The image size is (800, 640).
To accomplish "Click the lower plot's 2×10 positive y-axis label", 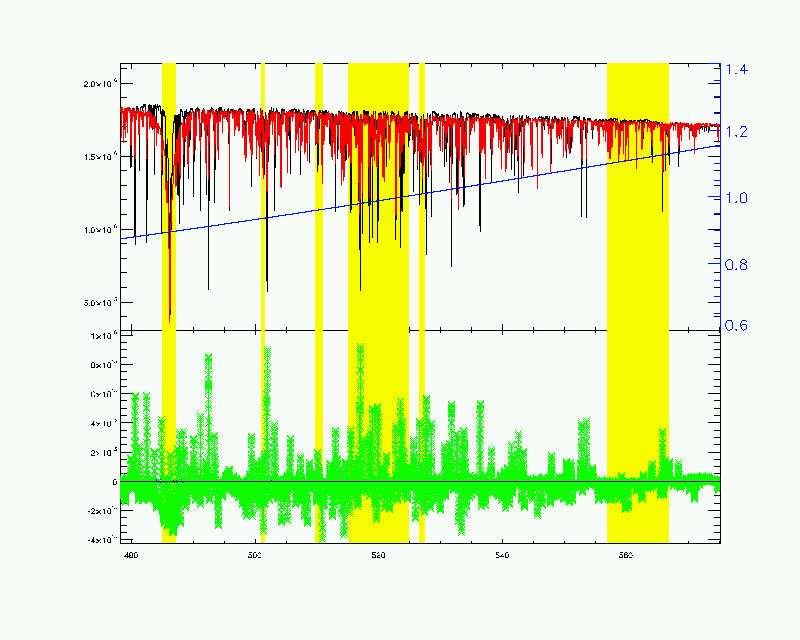I will pos(104,452).
